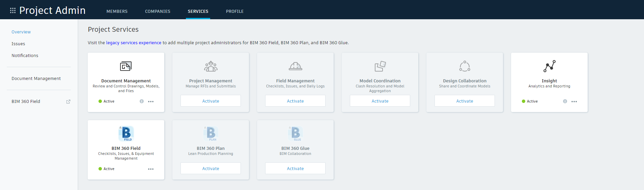Open the app launcher grid icon

[13, 10]
